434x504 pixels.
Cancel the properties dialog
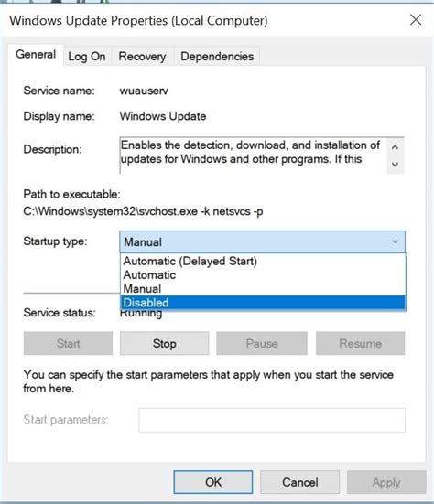299,482
